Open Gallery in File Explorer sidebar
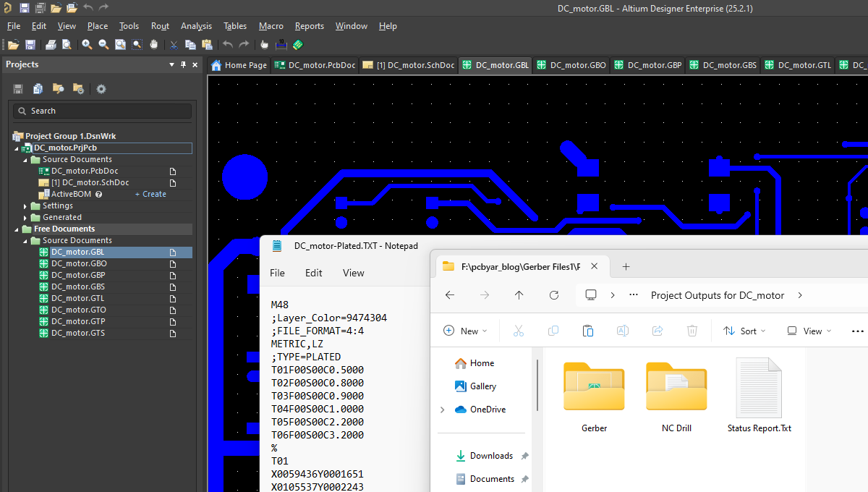The width and height of the screenshot is (868, 492). coord(475,386)
